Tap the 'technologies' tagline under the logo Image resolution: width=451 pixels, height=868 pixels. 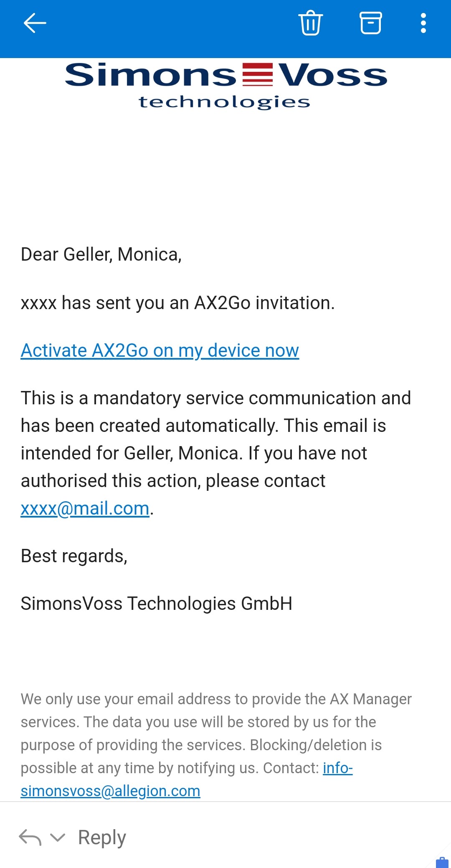coord(224,102)
